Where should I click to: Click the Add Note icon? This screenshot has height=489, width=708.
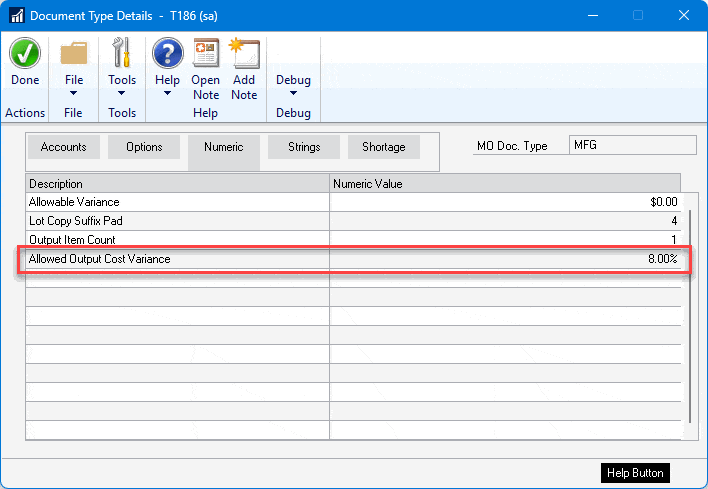(x=244, y=53)
